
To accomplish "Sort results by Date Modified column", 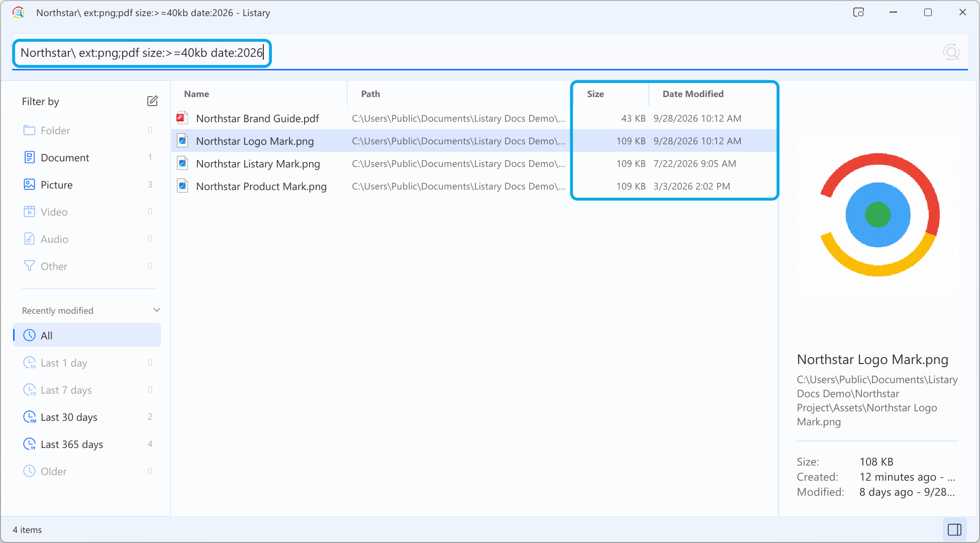I will coord(693,94).
